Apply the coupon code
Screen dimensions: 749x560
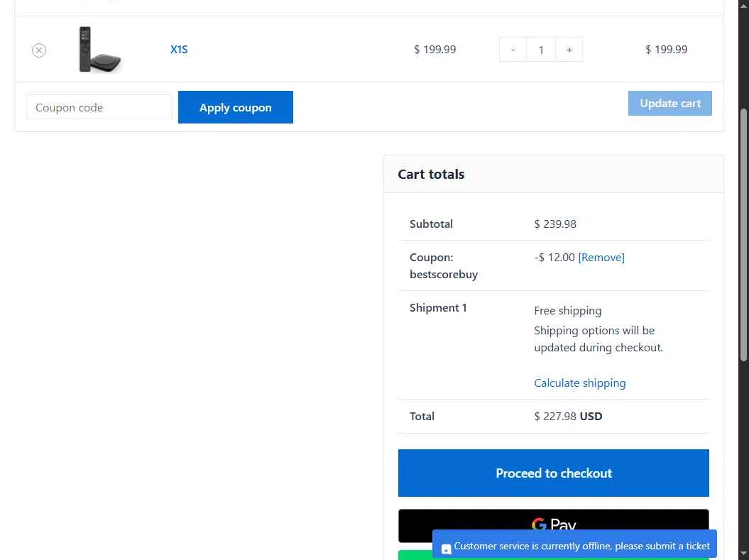(x=236, y=107)
